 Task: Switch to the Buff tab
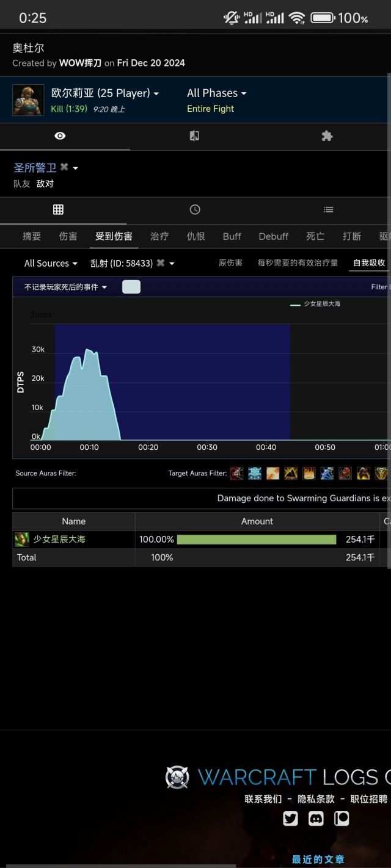(x=232, y=236)
